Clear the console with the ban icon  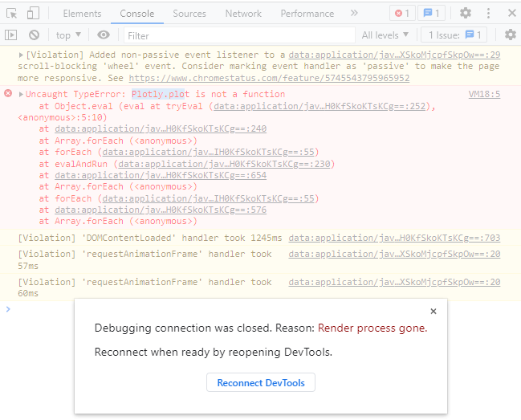34,35
